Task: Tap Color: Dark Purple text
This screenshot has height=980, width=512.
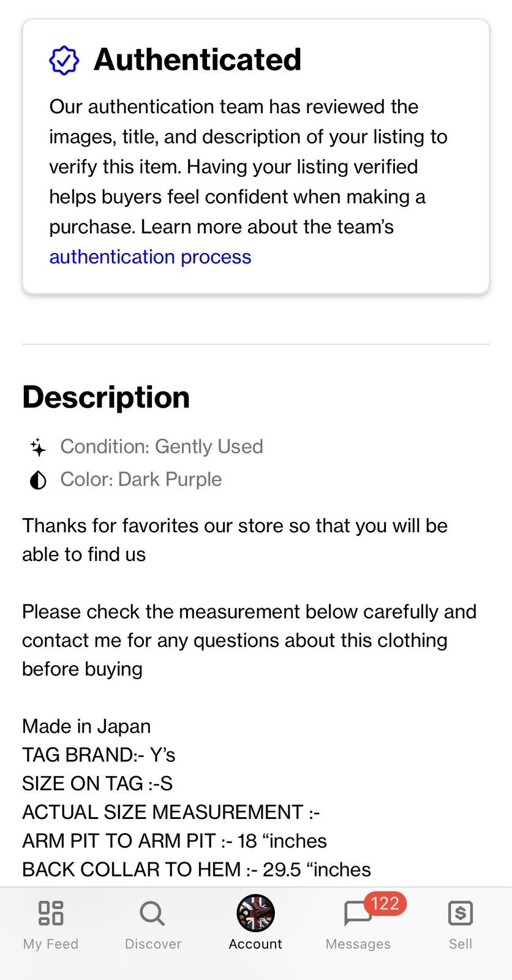Action: [141, 480]
